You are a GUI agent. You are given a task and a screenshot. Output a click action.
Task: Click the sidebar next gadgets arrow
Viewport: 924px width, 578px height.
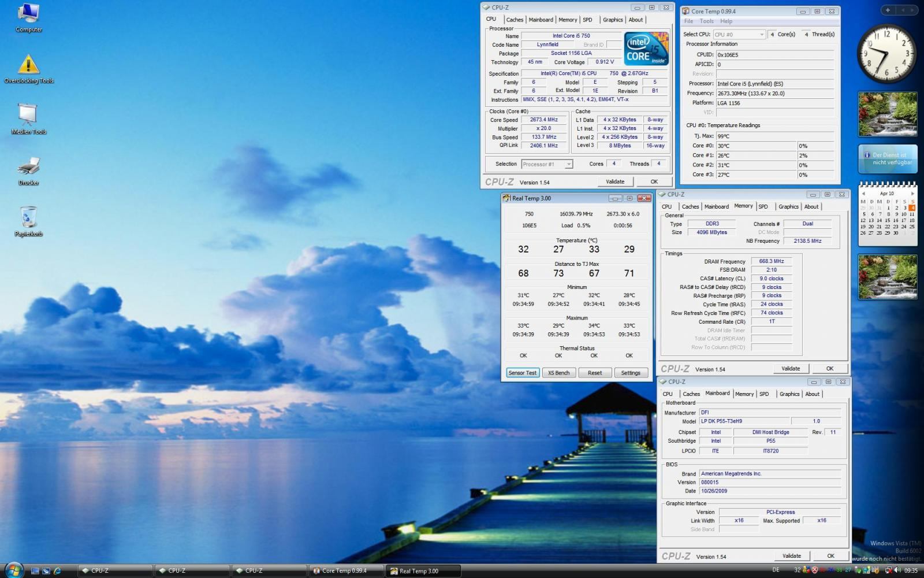(x=912, y=10)
